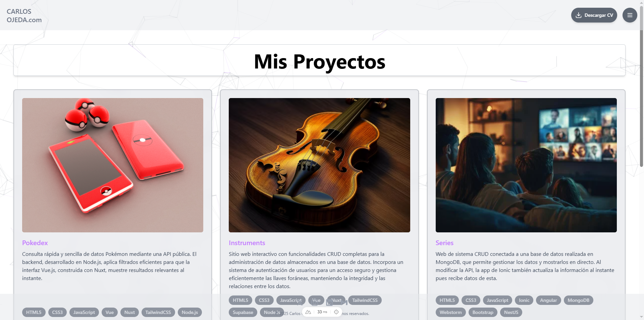The width and height of the screenshot is (644, 320).
Task: Click the Pokedex phone thumbnail image
Action: [x=113, y=165]
